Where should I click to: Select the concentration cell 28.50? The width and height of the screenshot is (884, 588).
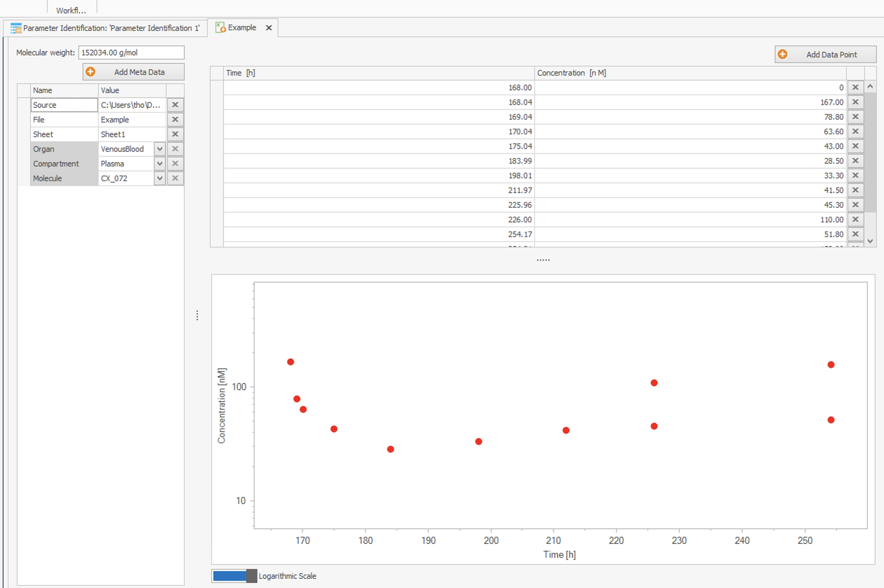point(690,160)
